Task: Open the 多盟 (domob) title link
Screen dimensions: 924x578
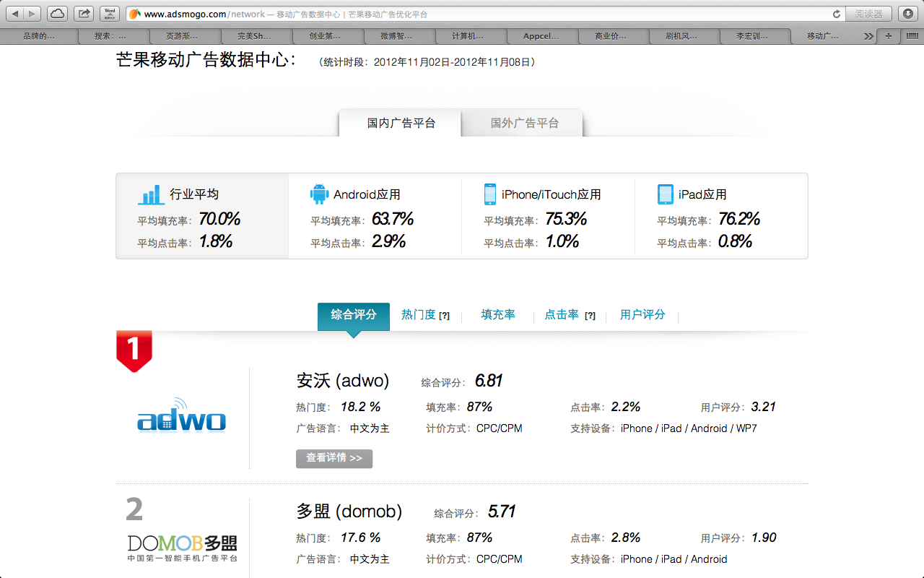Action: click(349, 512)
